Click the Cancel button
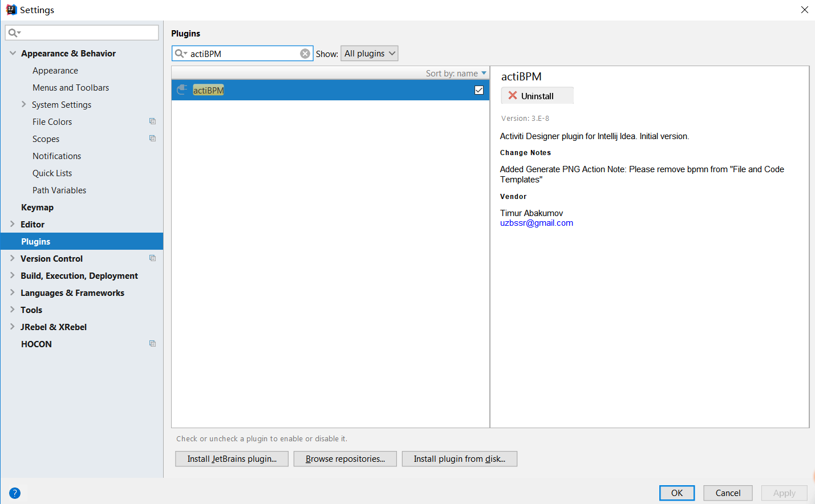The width and height of the screenshot is (815, 504). pos(728,493)
